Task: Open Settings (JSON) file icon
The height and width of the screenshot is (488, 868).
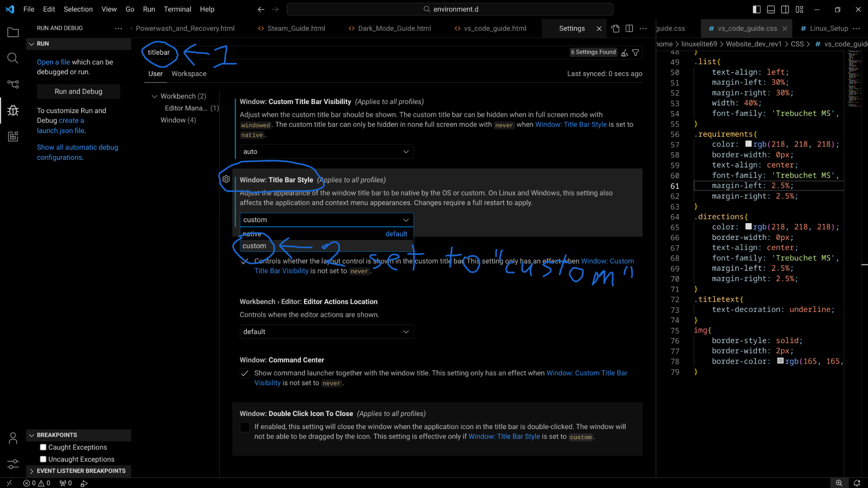Action: pos(615,29)
